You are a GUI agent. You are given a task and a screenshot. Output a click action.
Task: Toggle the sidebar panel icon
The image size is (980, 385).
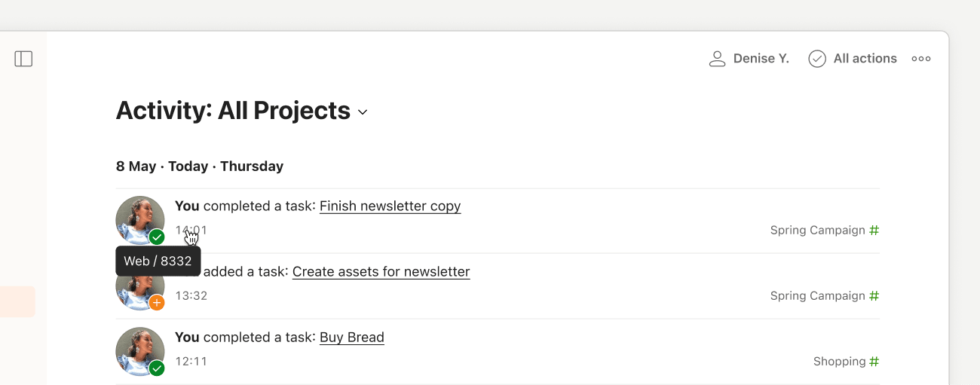[23, 59]
